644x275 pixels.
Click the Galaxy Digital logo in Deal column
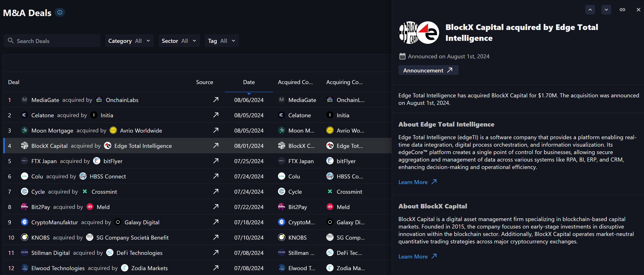click(118, 222)
